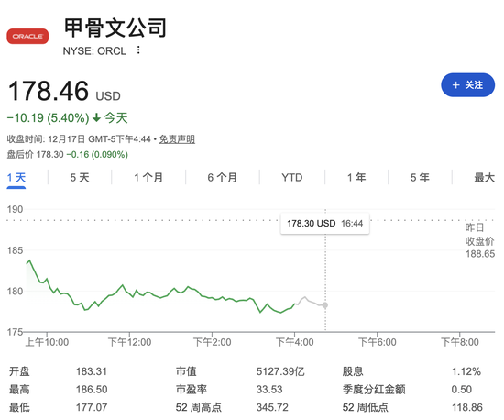The width and height of the screenshot is (504, 420).
Task: Click the 最高 value 186.50
Action: 92,390
